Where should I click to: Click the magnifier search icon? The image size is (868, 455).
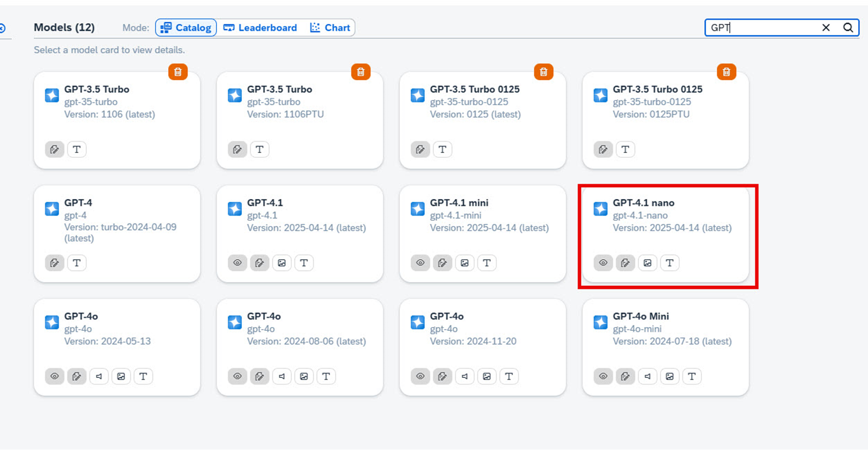tap(848, 28)
